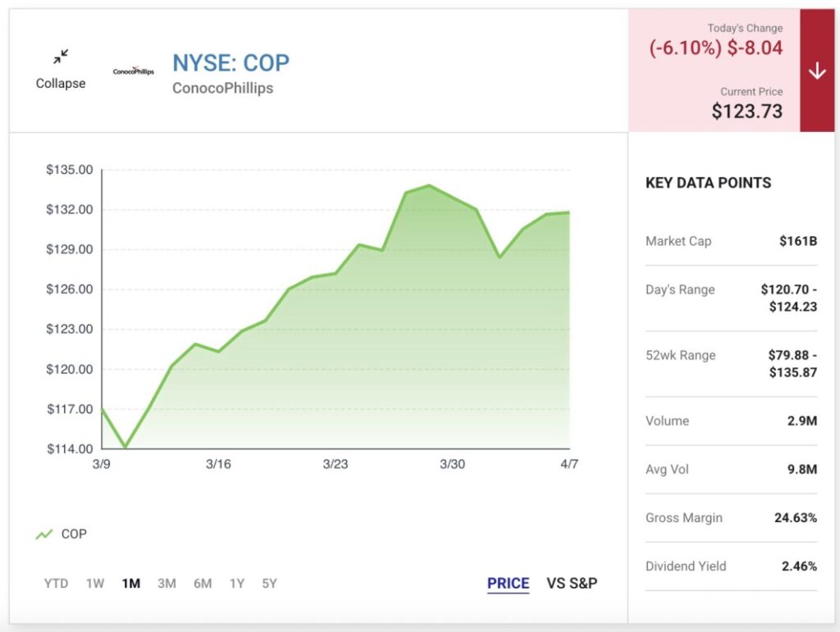
Task: Click the chart low point after 3/9
Action: coord(125,448)
